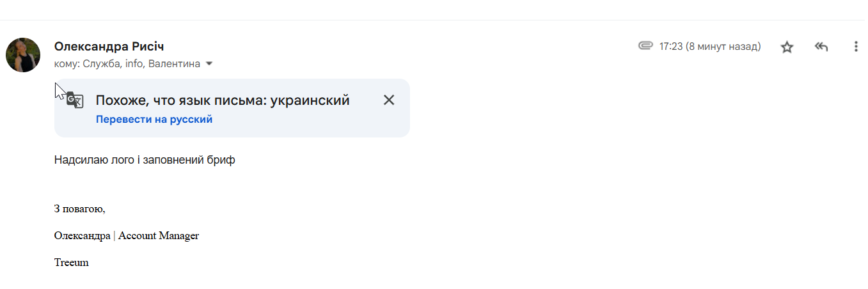Click the reply all arrow icon
The height and width of the screenshot is (289, 868).
821,47
